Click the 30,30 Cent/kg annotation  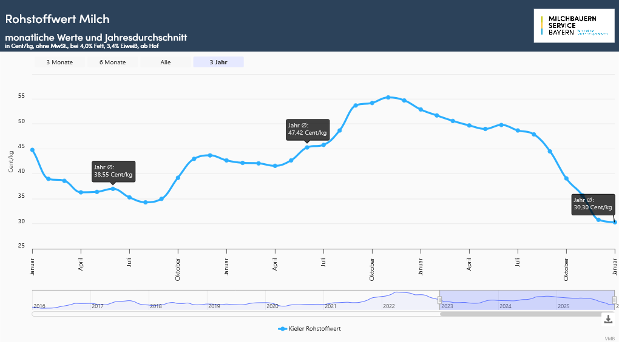click(x=593, y=204)
